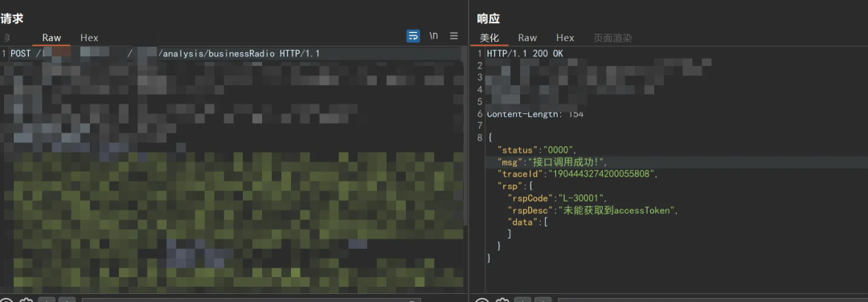Click the request search previous-match arrow

[47, 300]
